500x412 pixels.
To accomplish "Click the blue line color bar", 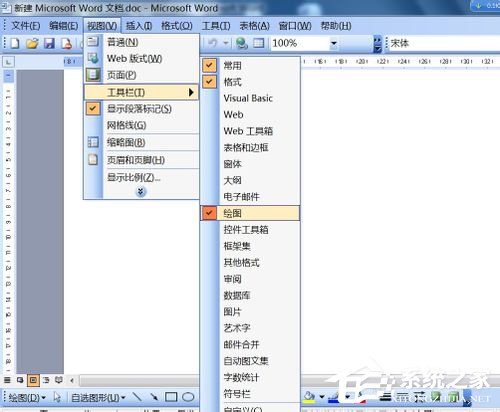I will click(x=334, y=401).
